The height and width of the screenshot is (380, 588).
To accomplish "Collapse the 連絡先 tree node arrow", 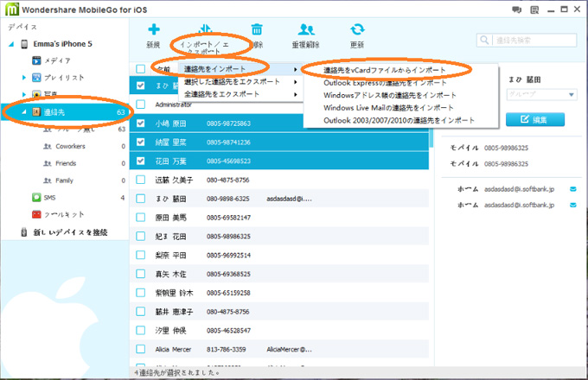I will 24,112.
